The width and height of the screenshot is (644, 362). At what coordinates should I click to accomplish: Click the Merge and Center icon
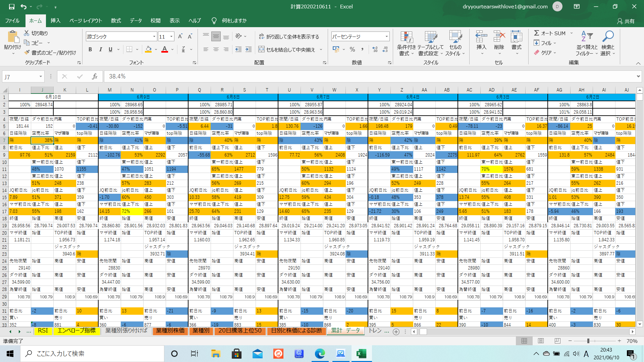pos(261,50)
